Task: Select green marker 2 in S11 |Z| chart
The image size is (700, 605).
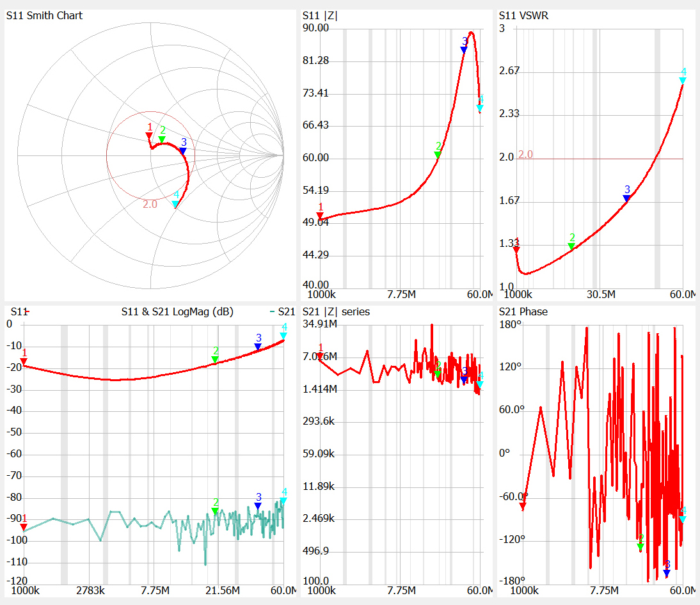Action: pyautogui.click(x=438, y=154)
